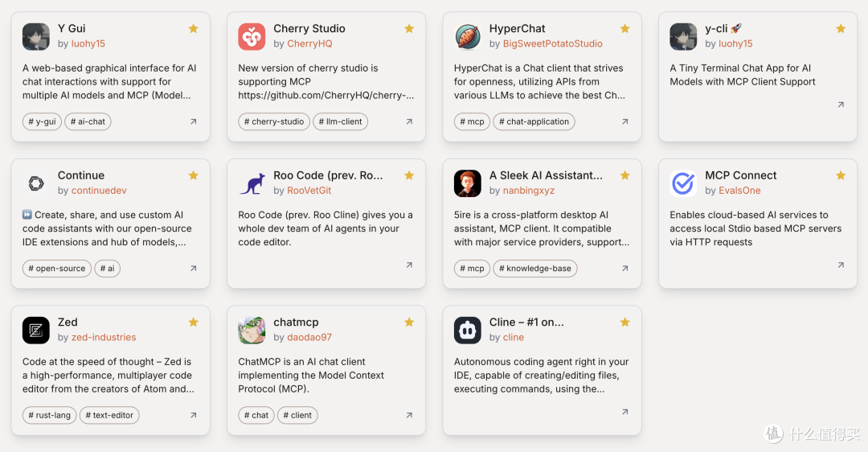Open the zed-industries author link
Viewport: 868px width, 452px height.
104,337
